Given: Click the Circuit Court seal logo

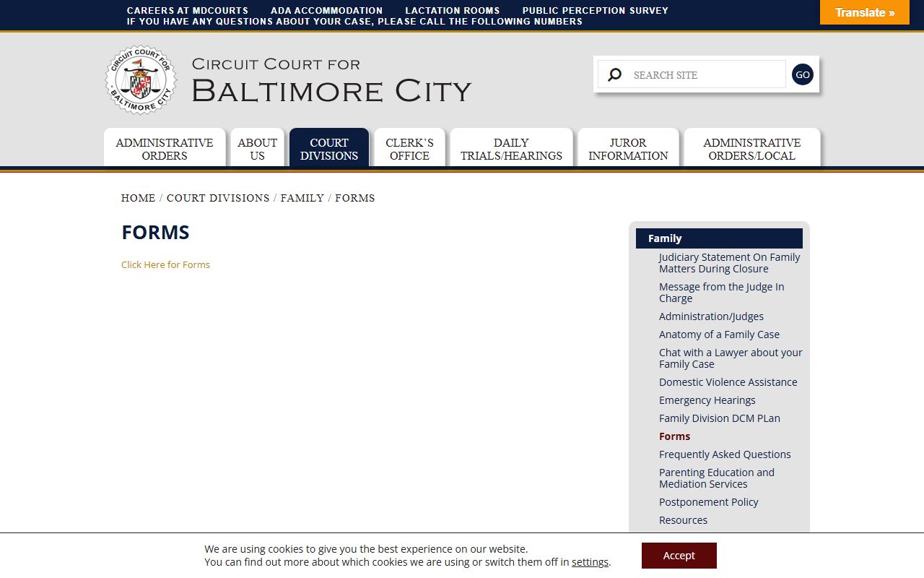Looking at the screenshot, I should click(x=141, y=80).
